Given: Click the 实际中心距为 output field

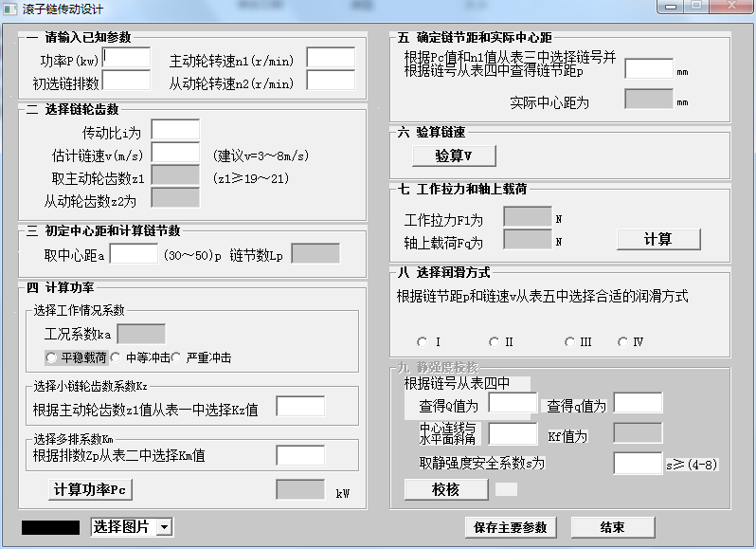Looking at the screenshot, I should point(649,99).
